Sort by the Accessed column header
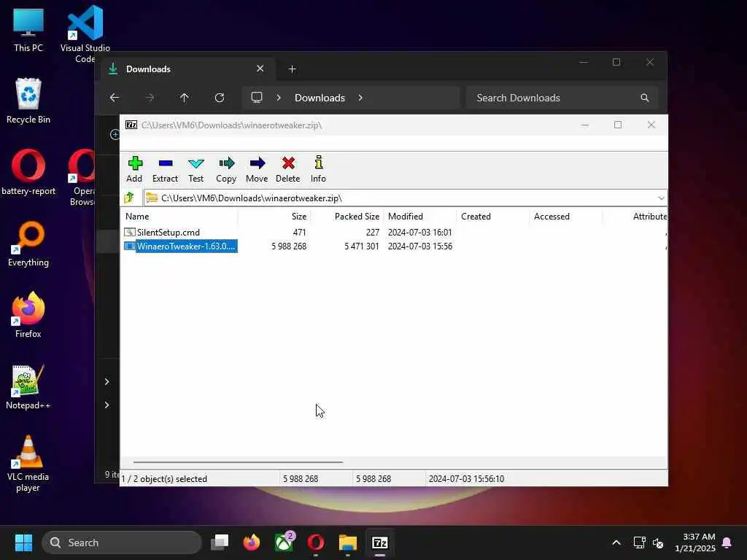 click(x=565, y=216)
